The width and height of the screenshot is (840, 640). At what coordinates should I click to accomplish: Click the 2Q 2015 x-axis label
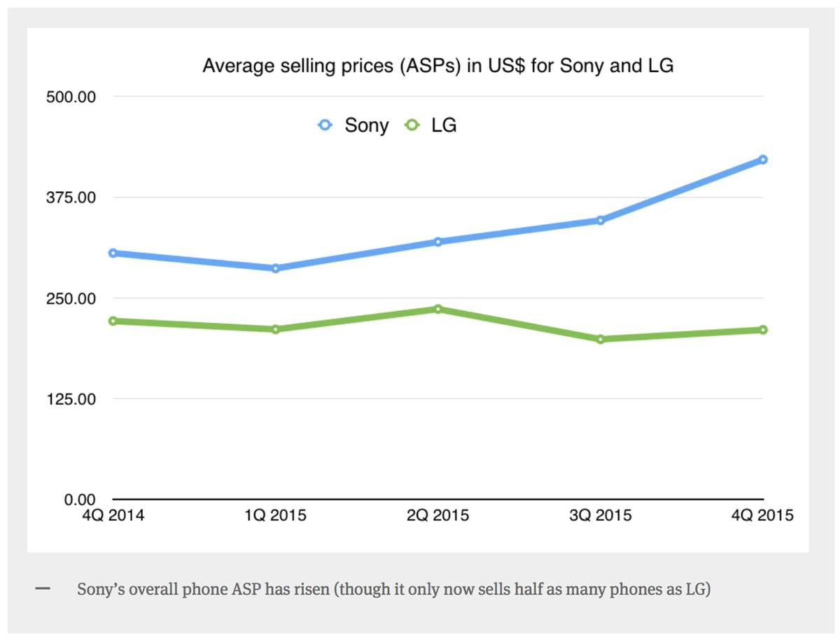click(437, 516)
